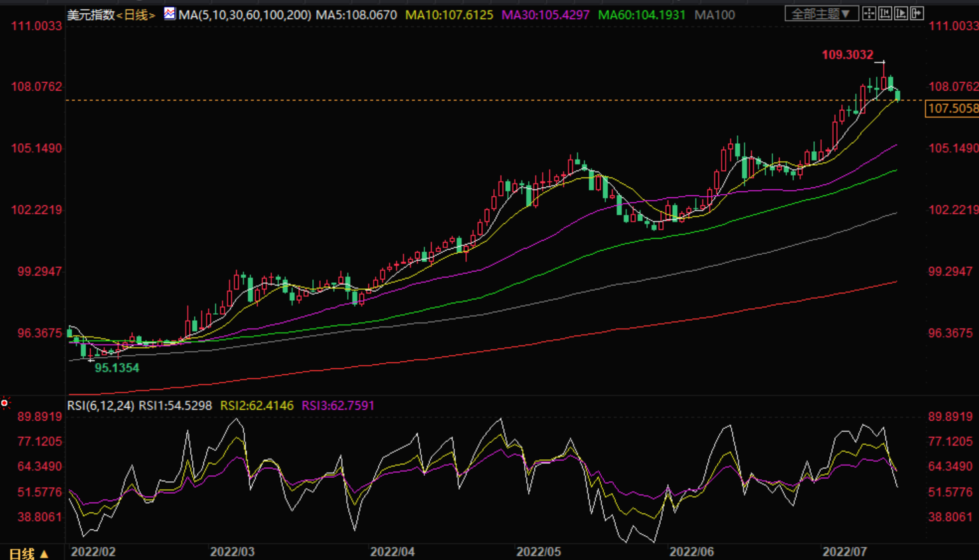The width and height of the screenshot is (979, 560).
Task: Click the orange triangle next to 日线
Action: (x=44, y=553)
